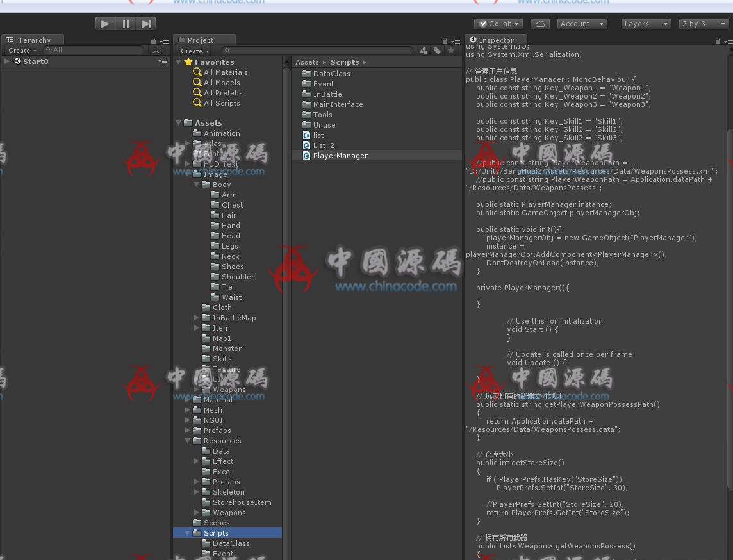The image size is (733, 560).
Task: Open the 2 by 3 layout dropdown
Action: (x=703, y=24)
